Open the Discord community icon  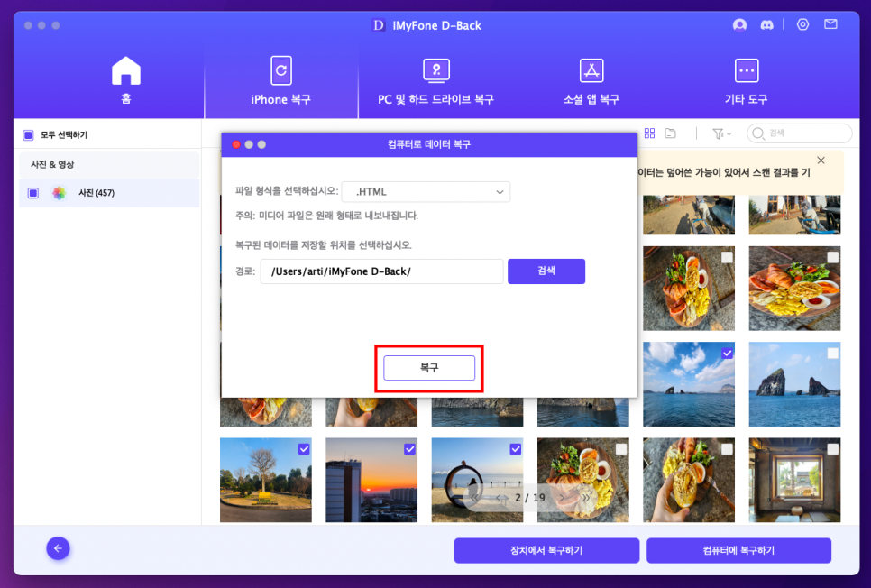(766, 25)
